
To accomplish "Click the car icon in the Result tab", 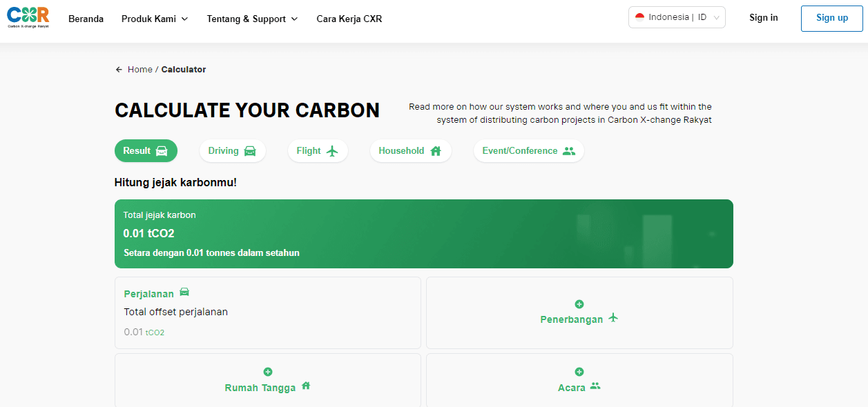I will [x=162, y=151].
